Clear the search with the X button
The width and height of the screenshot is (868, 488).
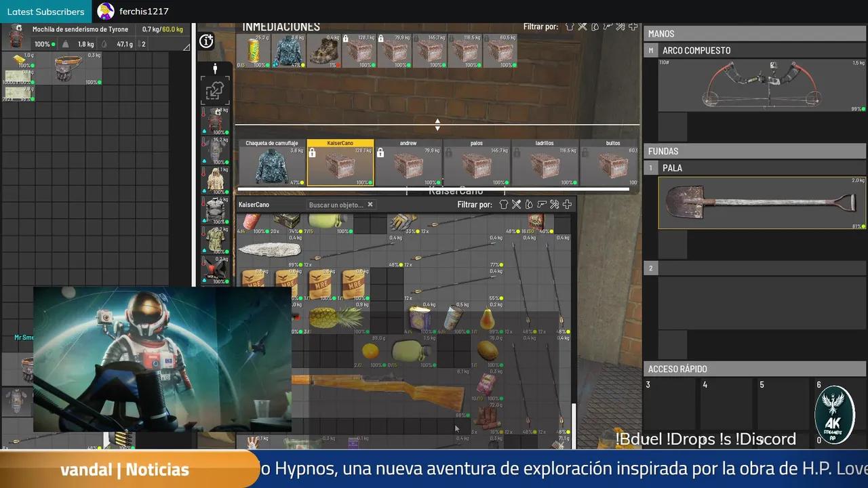[x=370, y=204]
